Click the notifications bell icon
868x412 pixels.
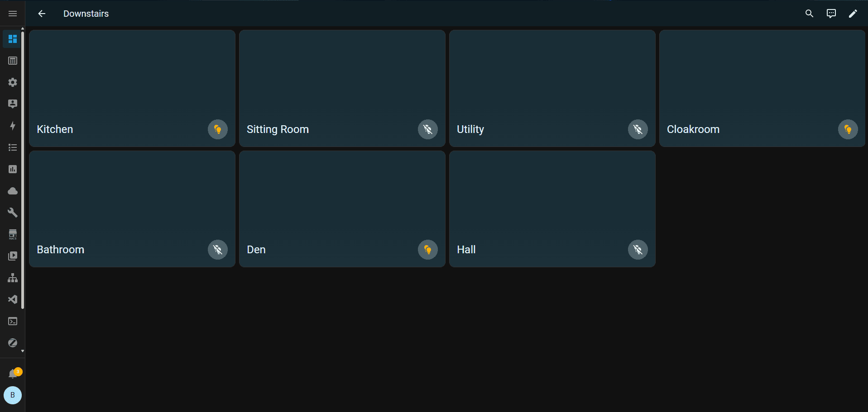coord(13,374)
